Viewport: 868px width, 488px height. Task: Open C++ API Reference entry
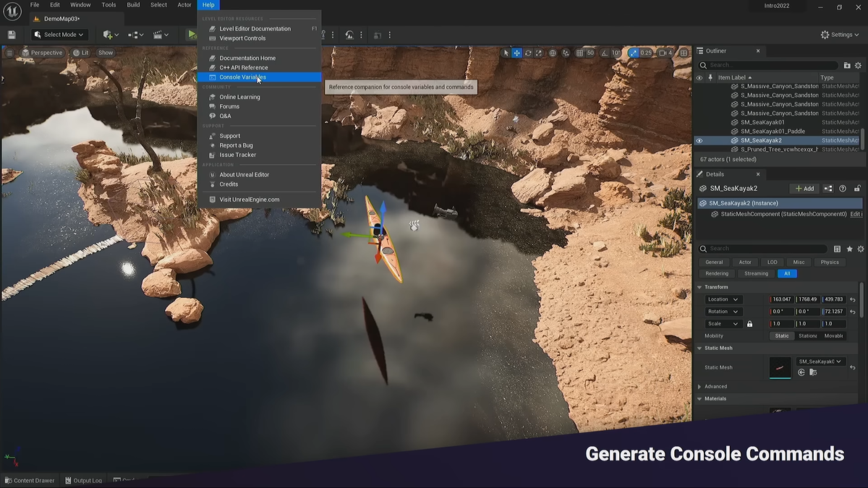click(x=259, y=67)
